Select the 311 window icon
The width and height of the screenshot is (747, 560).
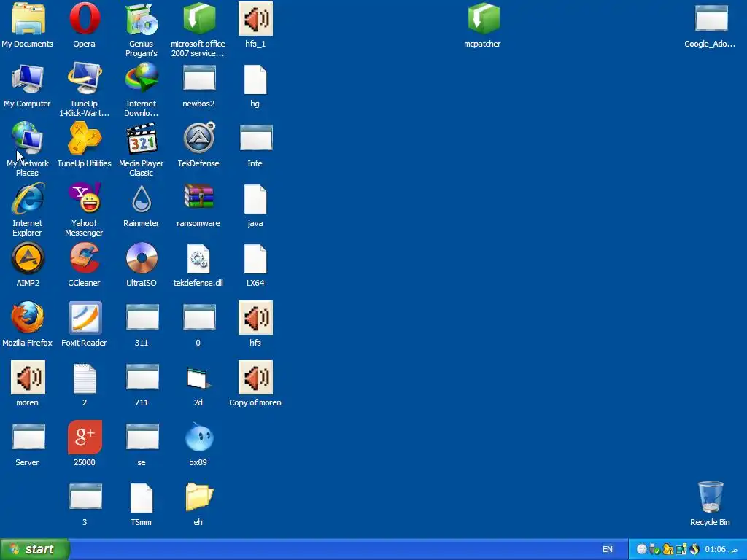142,317
